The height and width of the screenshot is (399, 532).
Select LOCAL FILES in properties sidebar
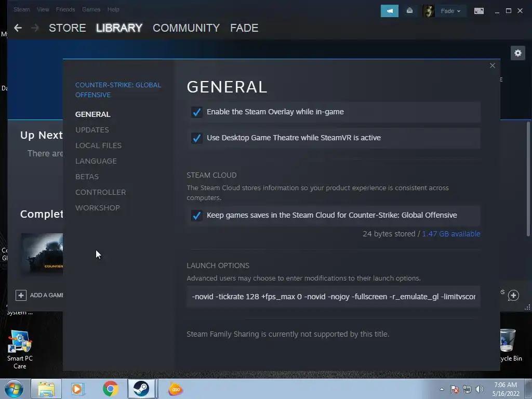tap(98, 145)
